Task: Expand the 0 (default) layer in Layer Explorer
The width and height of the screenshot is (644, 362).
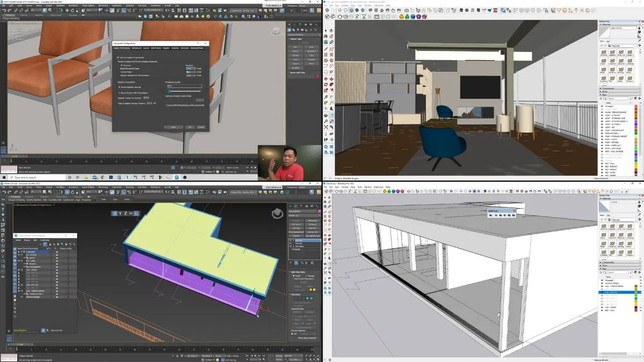Action: tap(20, 252)
